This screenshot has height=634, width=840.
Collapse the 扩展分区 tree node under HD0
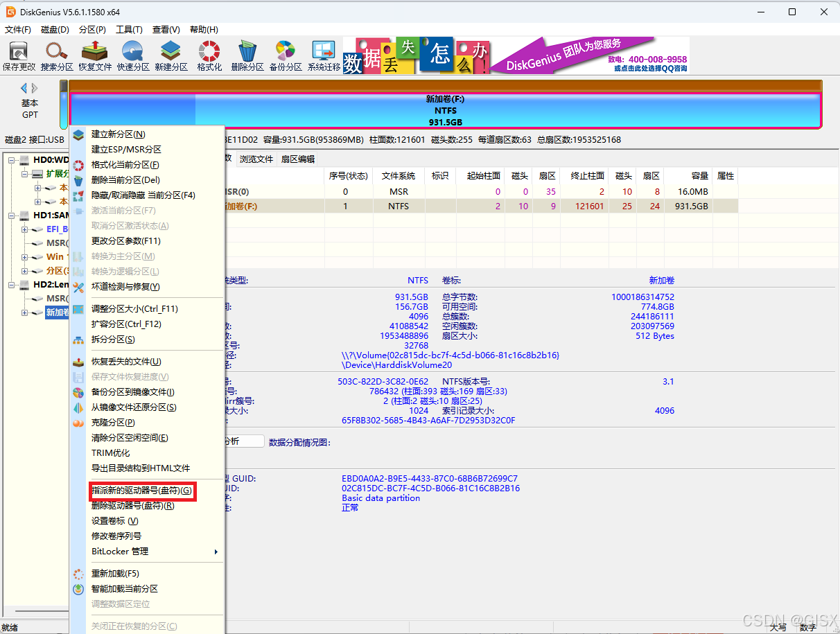coord(25,174)
